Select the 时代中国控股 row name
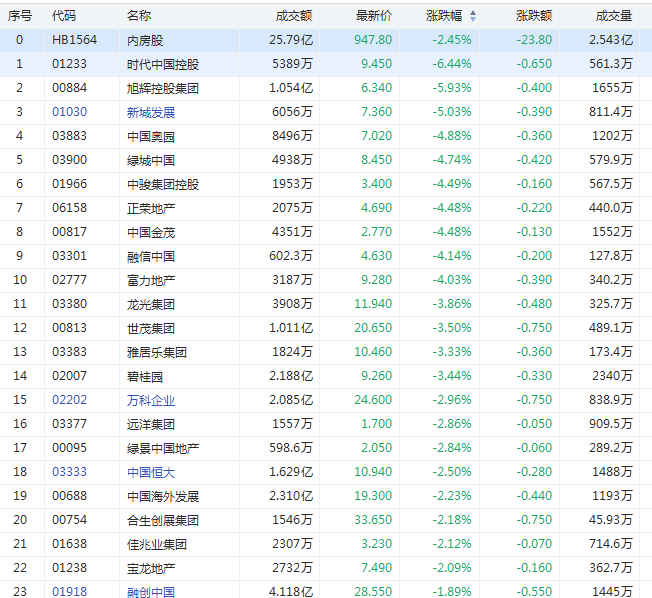652x598 pixels. click(x=163, y=64)
